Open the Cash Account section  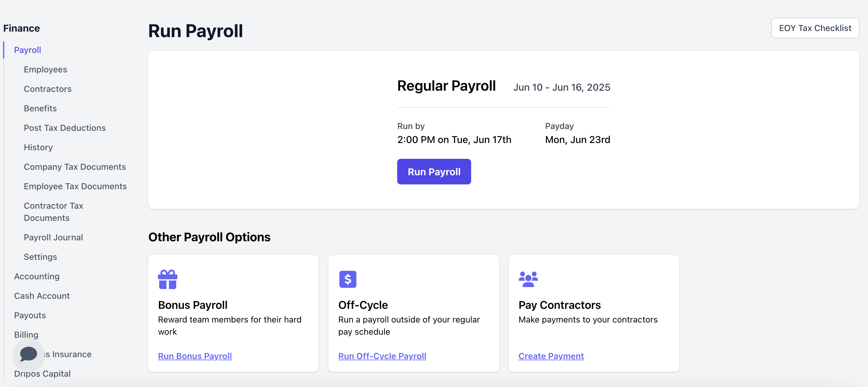pyautogui.click(x=42, y=296)
